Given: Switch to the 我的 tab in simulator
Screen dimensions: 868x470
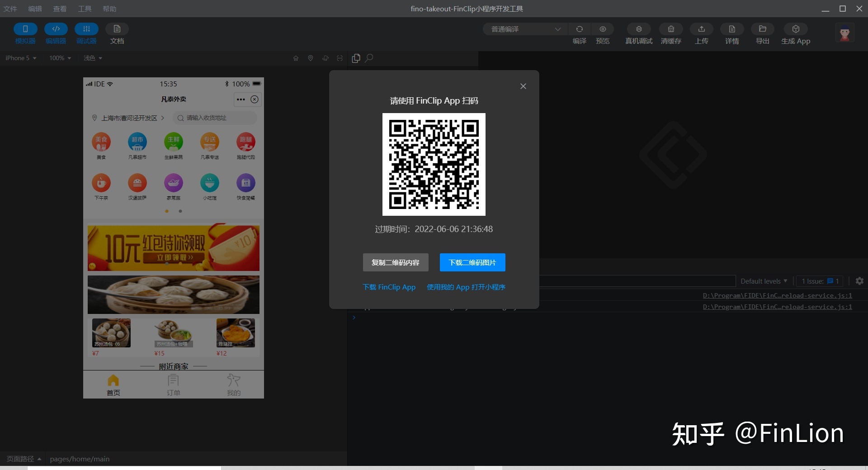Looking at the screenshot, I should (234, 385).
